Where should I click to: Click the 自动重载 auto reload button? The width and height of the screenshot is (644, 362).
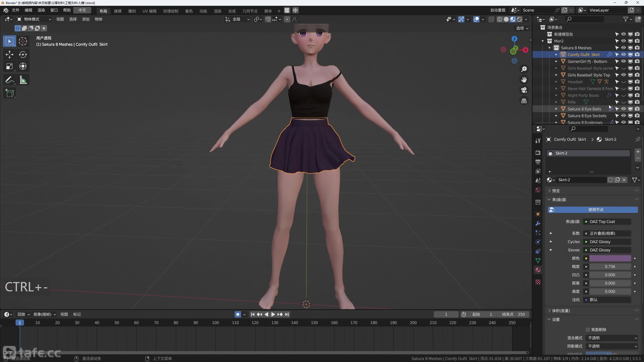click(x=498, y=10)
